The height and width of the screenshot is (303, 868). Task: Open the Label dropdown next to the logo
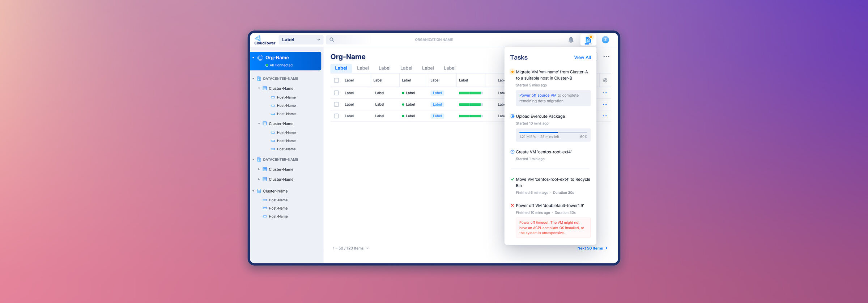click(x=301, y=40)
